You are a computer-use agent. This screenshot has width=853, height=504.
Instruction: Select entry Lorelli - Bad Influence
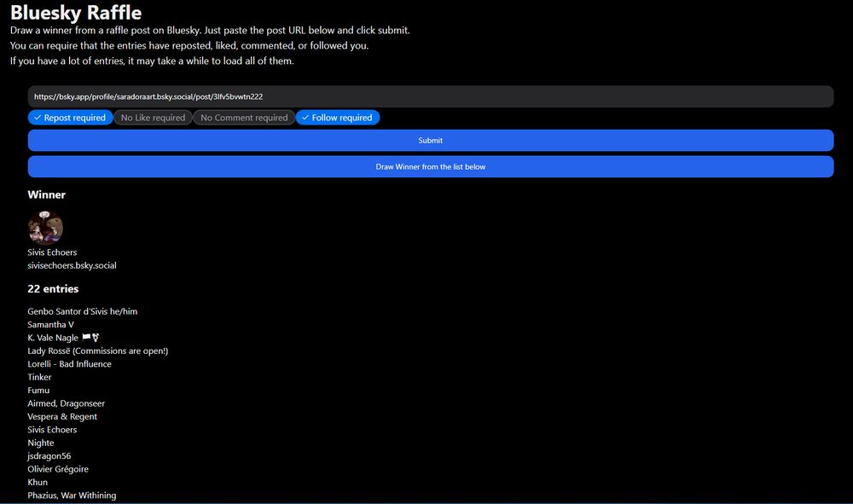click(x=70, y=364)
